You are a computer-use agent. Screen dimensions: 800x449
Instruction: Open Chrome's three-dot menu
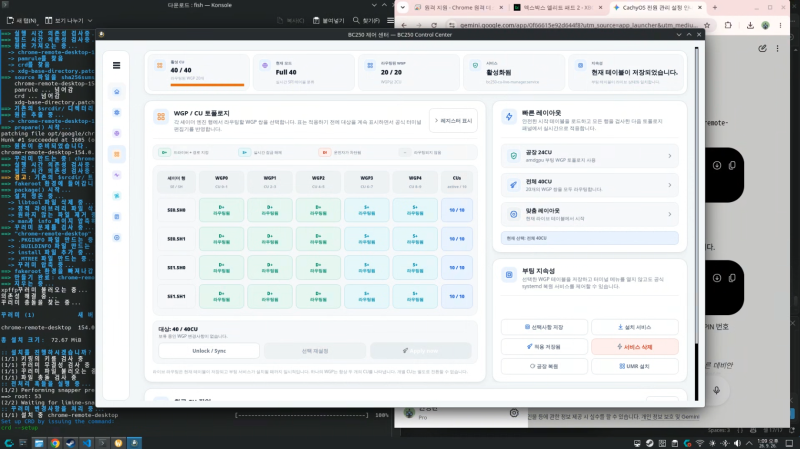pos(780,25)
